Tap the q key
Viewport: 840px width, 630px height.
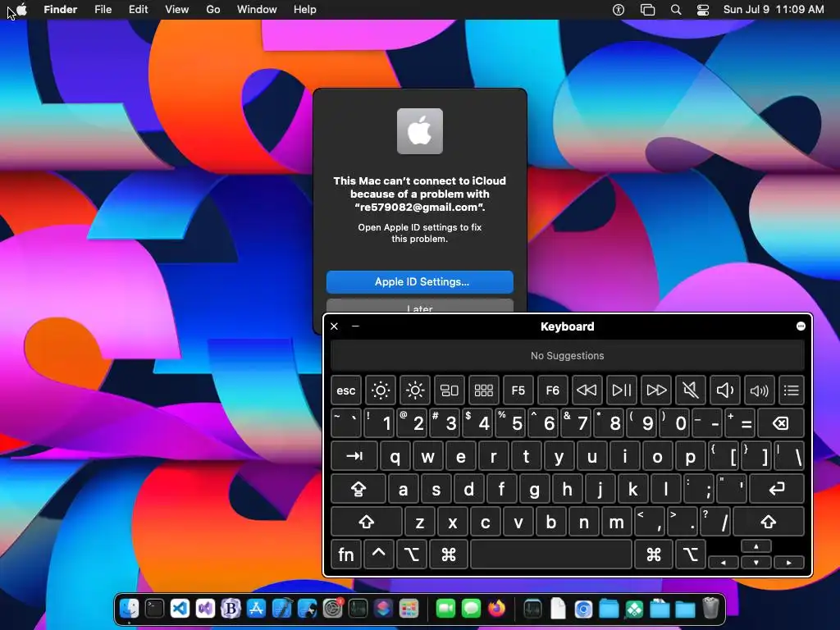[x=395, y=456]
